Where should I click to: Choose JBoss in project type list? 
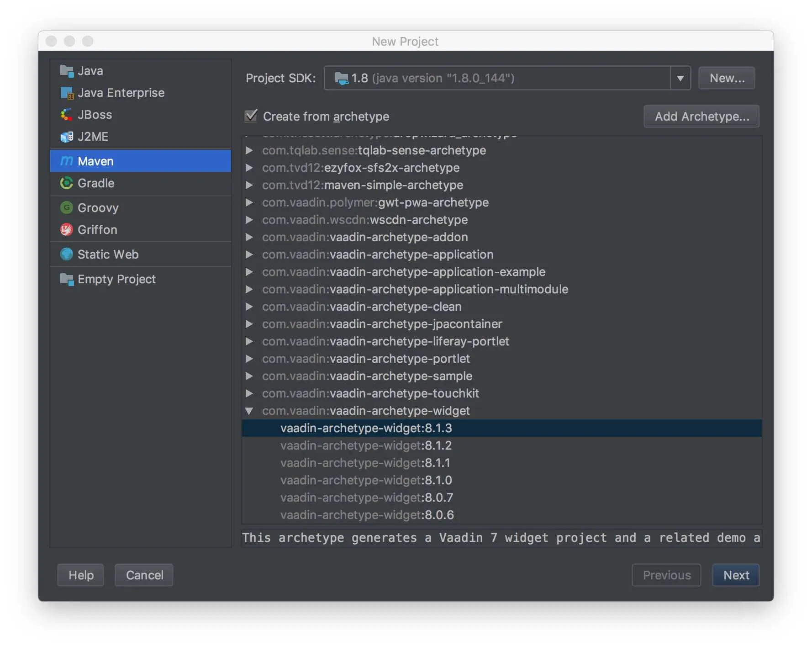click(x=141, y=115)
